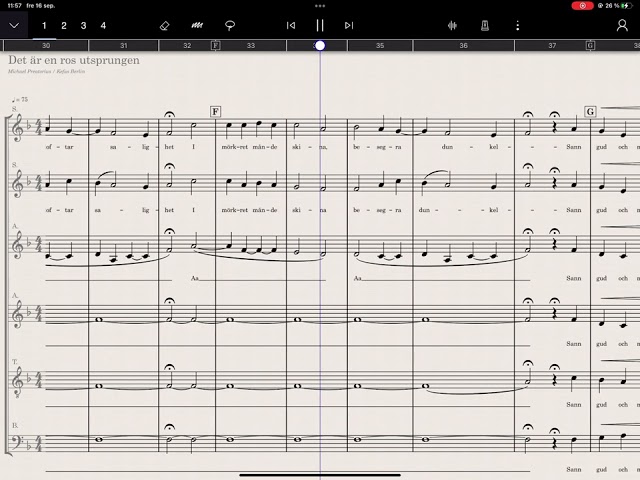Select lyric 'mörk-ret' in first soprano

click(234, 147)
